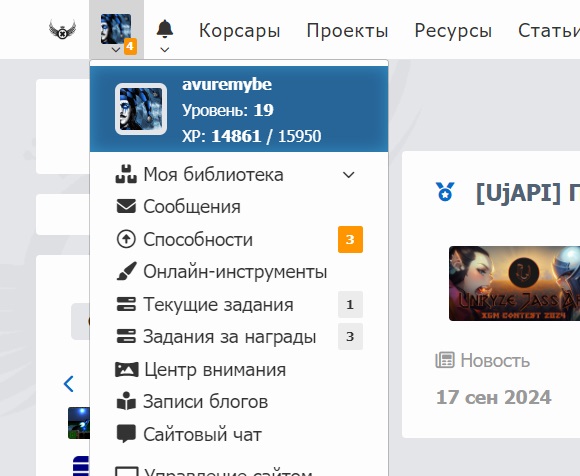Image resolution: width=580 pixels, height=476 pixels.
Task: Click the date 17 сен 2024
Action: pyautogui.click(x=494, y=398)
